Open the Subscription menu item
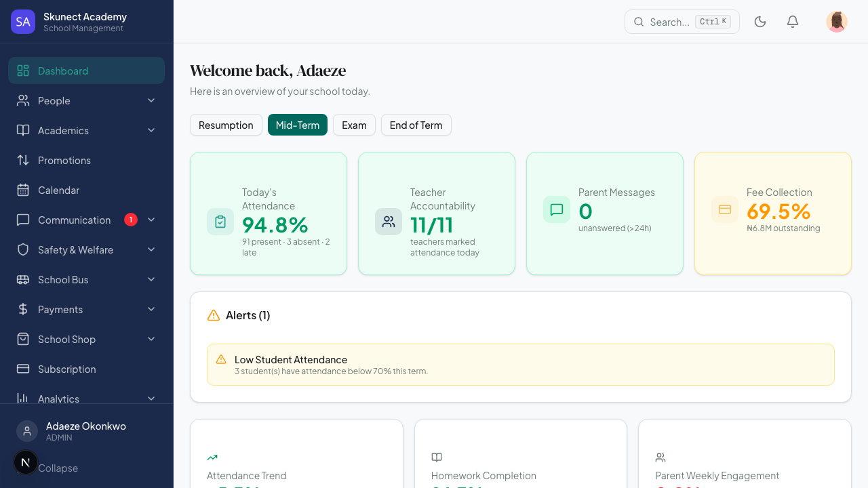The width and height of the screenshot is (868, 488). tap(86, 369)
